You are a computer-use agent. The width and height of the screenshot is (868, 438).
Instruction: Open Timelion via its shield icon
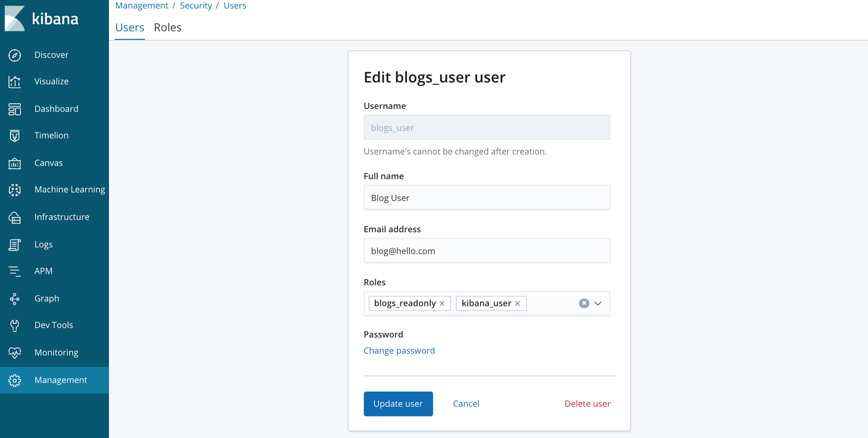pos(15,136)
